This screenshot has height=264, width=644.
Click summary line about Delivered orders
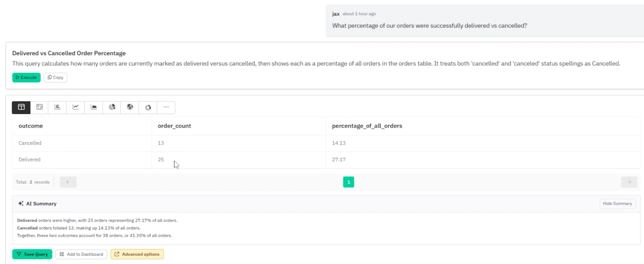[97, 220]
